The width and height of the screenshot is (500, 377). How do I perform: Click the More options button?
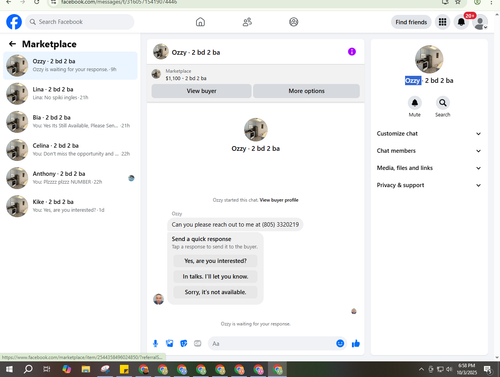click(x=306, y=91)
